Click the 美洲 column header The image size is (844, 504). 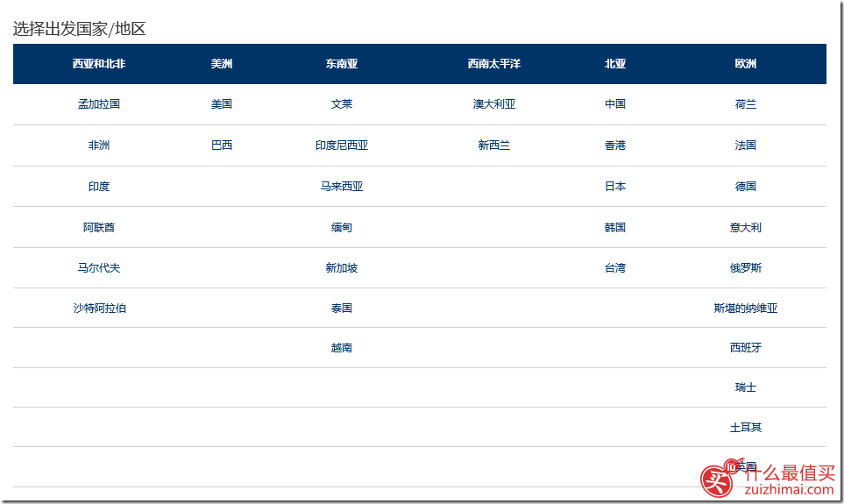pyautogui.click(x=222, y=63)
